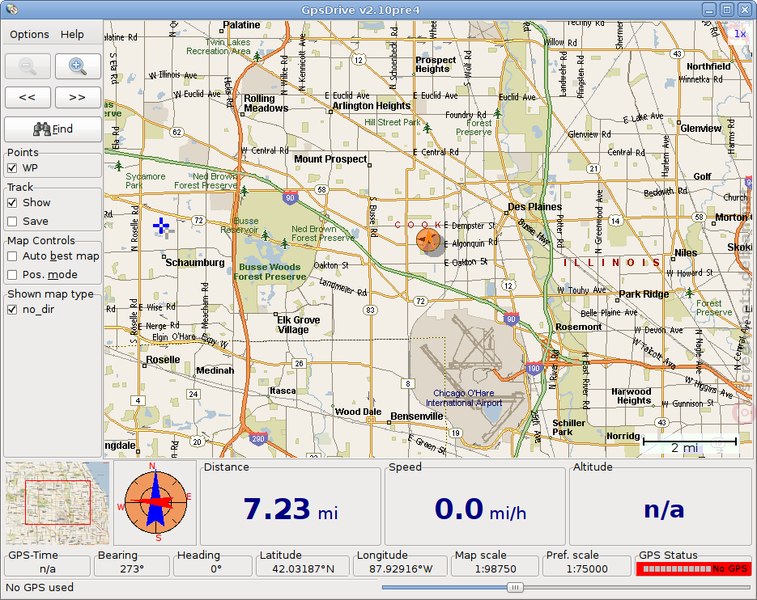The height and width of the screenshot is (600, 757).
Task: Click the Heading 0° value
Action: (215, 569)
